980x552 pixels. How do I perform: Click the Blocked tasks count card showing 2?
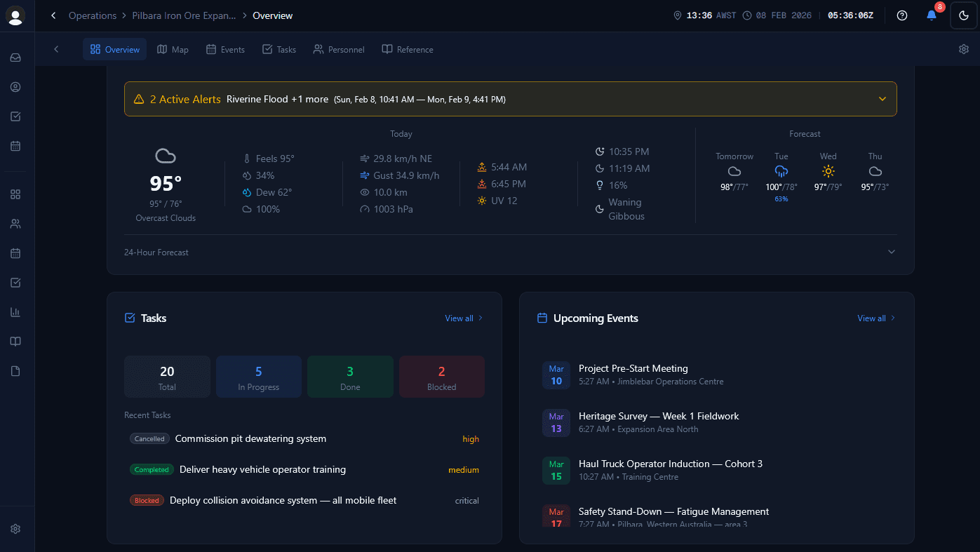coord(441,376)
